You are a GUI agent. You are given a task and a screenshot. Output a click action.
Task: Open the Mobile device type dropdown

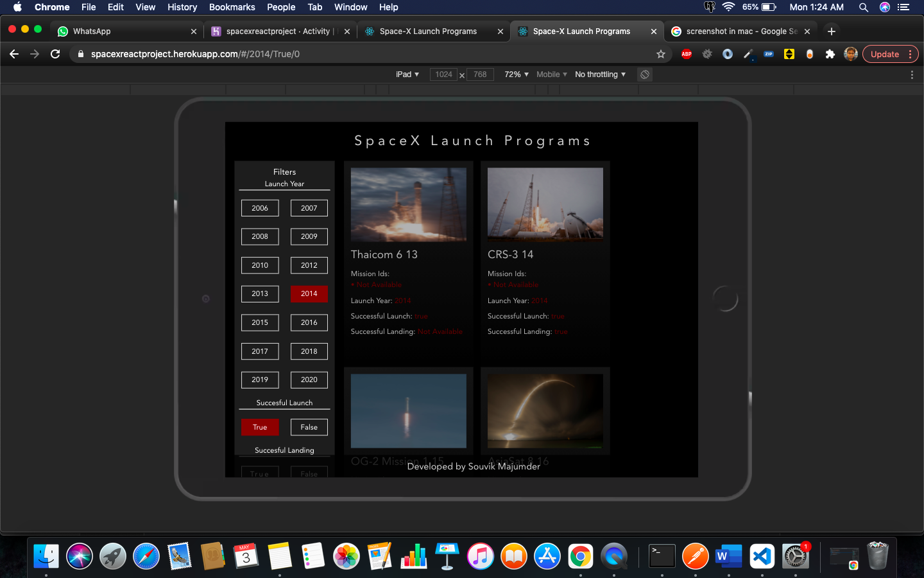coord(552,74)
